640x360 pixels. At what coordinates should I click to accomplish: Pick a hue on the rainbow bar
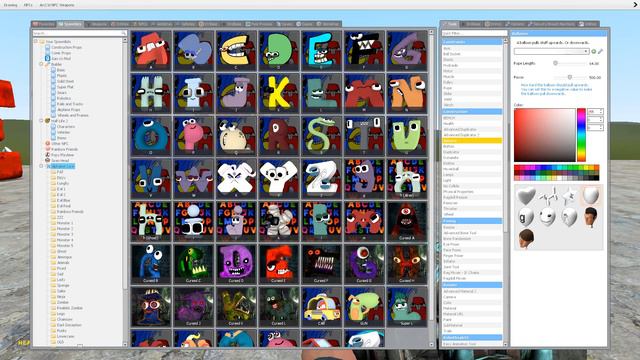point(581,135)
